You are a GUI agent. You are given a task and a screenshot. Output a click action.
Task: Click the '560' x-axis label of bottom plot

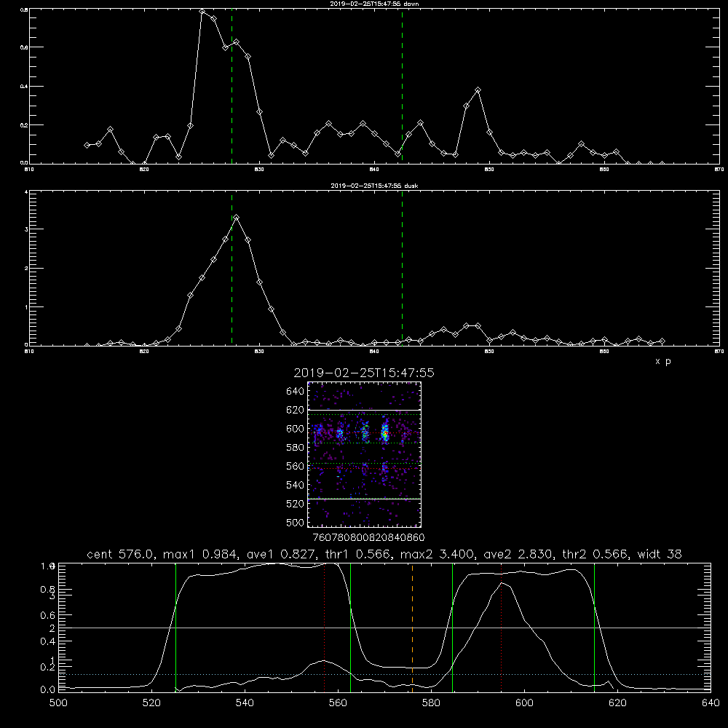pos(338,703)
